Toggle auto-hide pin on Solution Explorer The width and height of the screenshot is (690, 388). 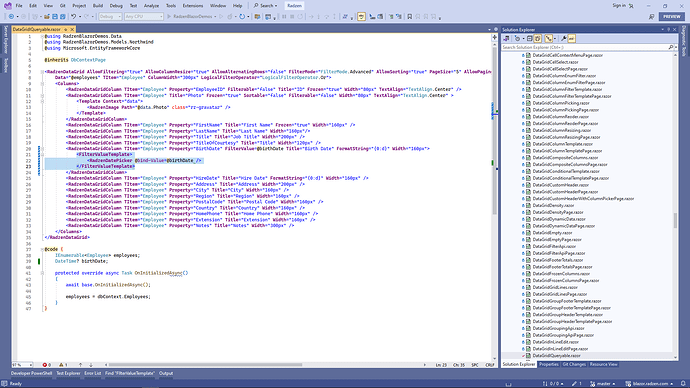668,29
